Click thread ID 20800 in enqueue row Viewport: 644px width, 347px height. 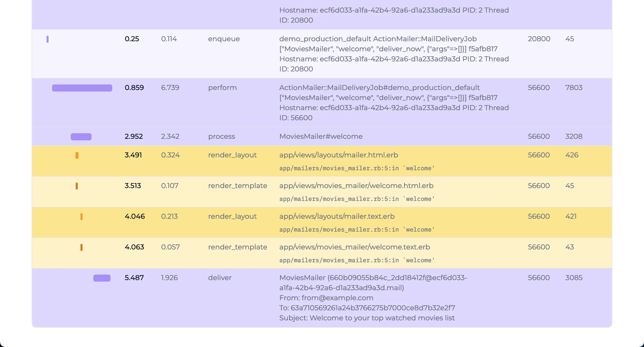pos(539,39)
